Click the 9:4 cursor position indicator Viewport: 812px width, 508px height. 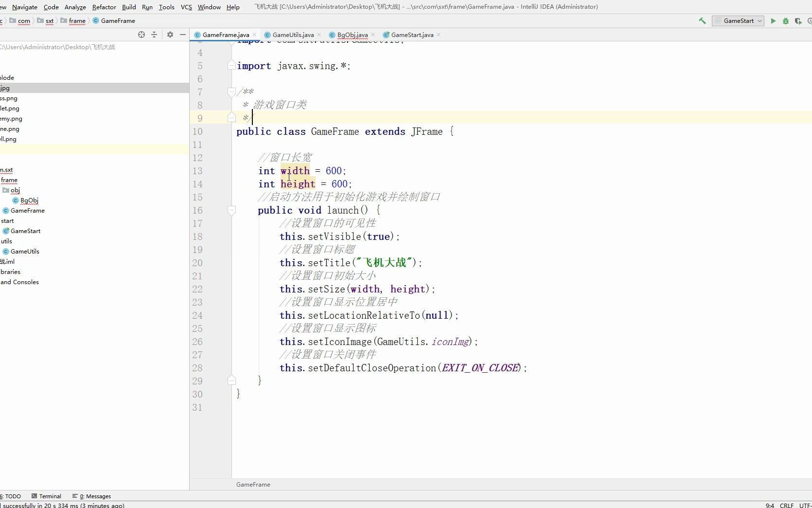pyautogui.click(x=770, y=506)
